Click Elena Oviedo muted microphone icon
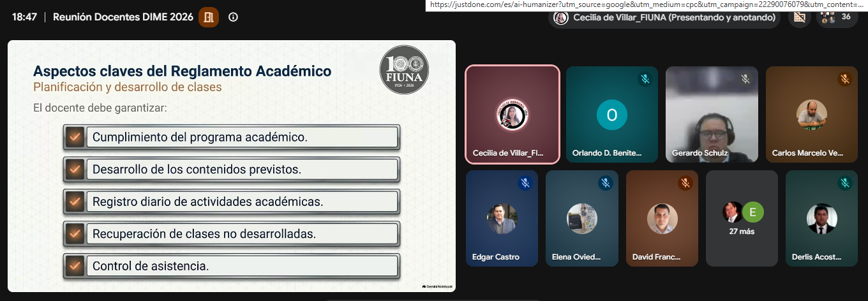The width and height of the screenshot is (868, 301). (605, 183)
